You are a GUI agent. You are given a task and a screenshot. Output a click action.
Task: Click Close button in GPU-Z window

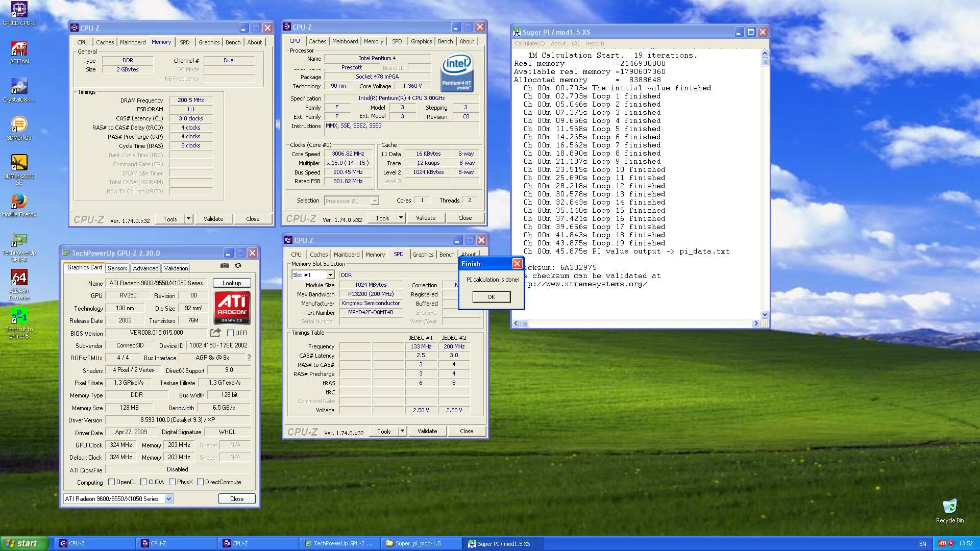237,499
